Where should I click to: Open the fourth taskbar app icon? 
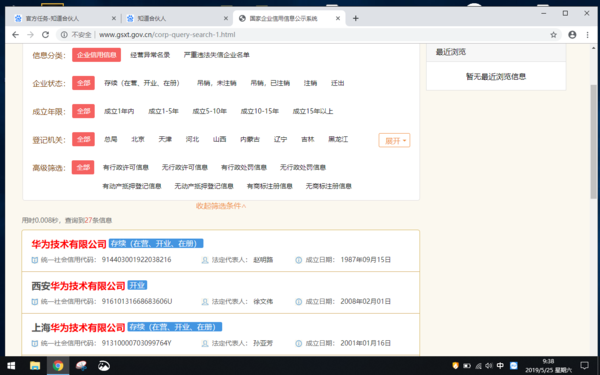81,366
